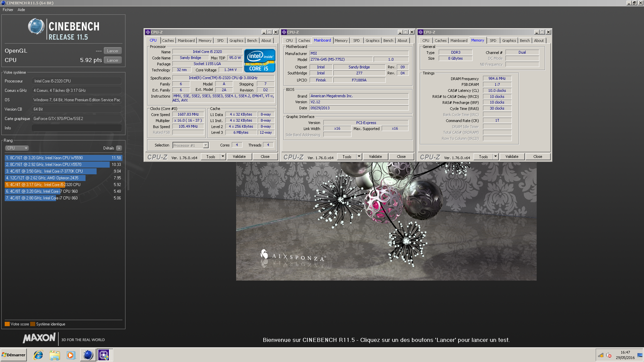This screenshot has width=644, height=362.
Task: Open network status tray icon
Action: tap(601, 355)
